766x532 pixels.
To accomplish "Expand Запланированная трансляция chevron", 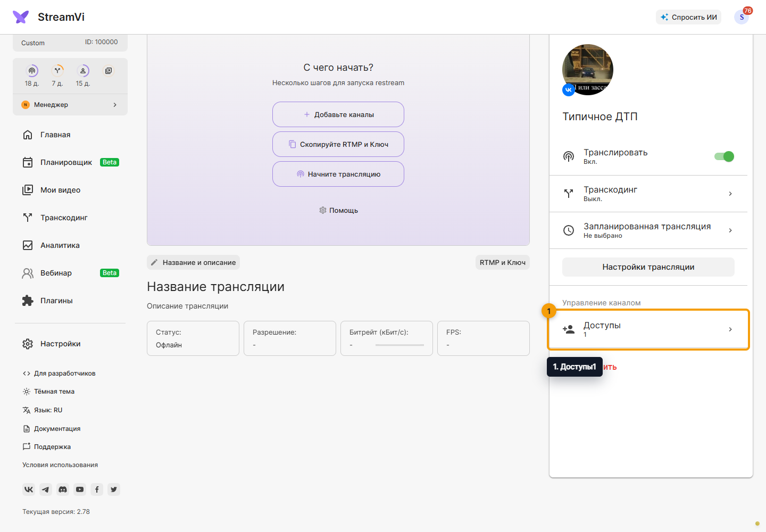I will [730, 230].
